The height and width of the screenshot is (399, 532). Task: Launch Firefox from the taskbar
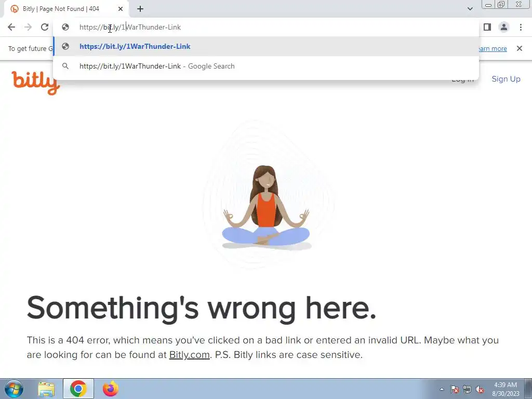click(x=110, y=389)
